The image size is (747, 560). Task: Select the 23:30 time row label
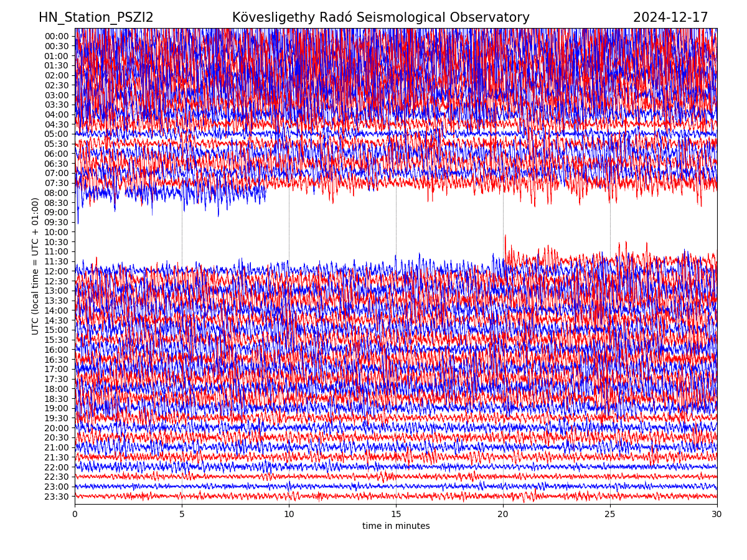(56, 497)
